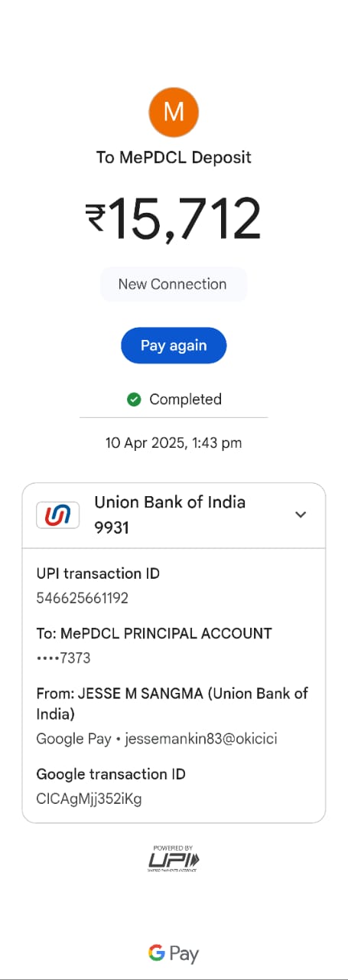Click the Union Bank of India logo
The height and width of the screenshot is (980, 348).
pos(58,514)
